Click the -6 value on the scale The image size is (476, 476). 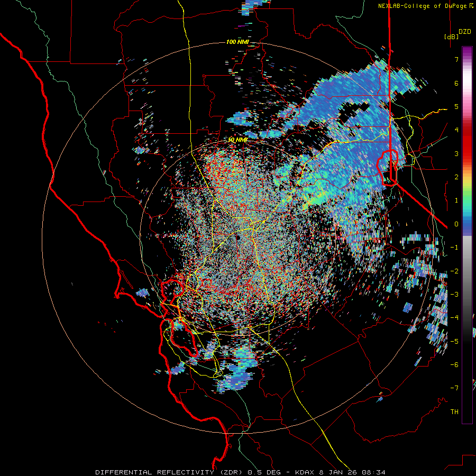point(454,365)
